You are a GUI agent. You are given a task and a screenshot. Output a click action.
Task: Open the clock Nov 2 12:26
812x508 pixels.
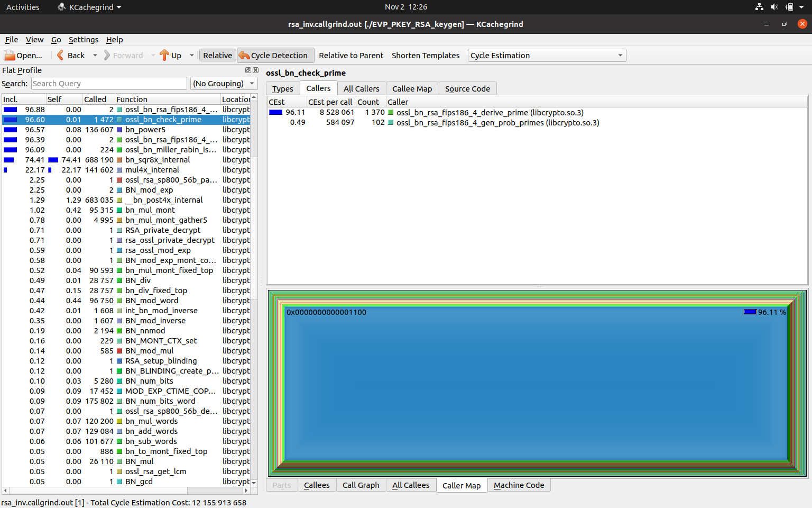point(406,7)
